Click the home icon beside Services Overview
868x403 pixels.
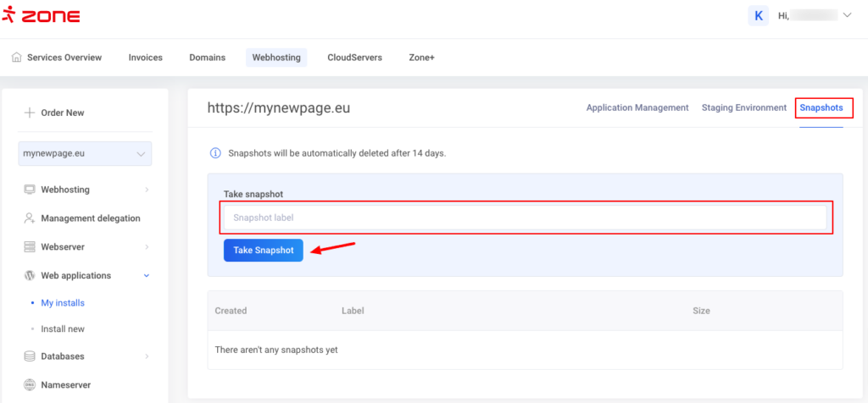coord(16,58)
